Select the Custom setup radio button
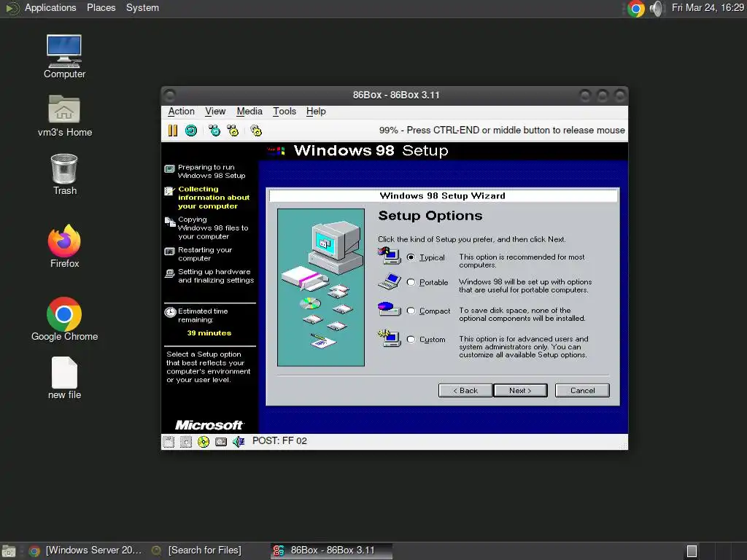This screenshot has width=747, height=560. [x=411, y=339]
